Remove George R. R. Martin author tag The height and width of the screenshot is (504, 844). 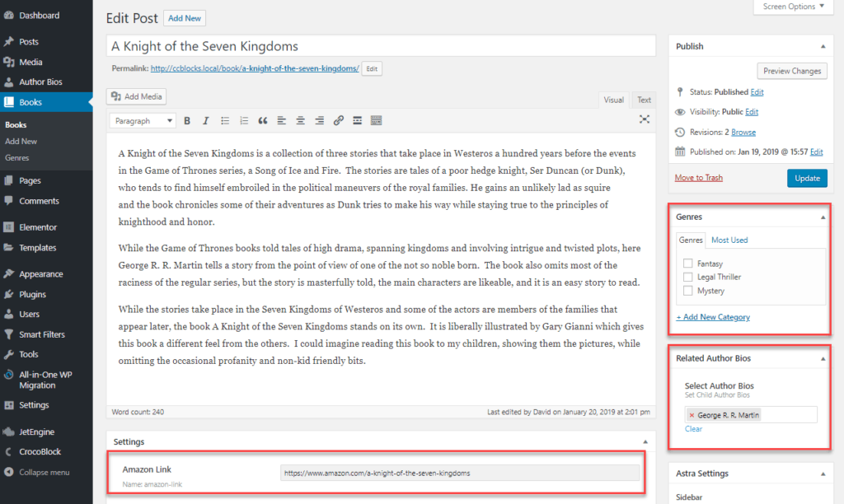coord(692,415)
